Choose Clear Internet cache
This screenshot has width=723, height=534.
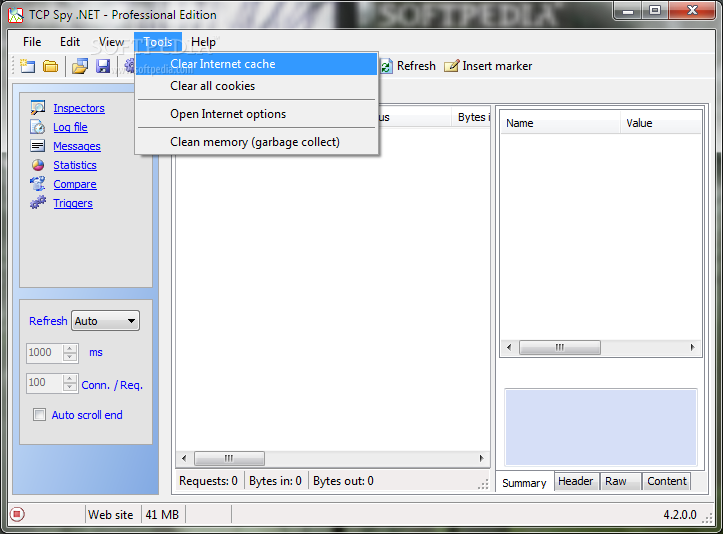coord(257,64)
